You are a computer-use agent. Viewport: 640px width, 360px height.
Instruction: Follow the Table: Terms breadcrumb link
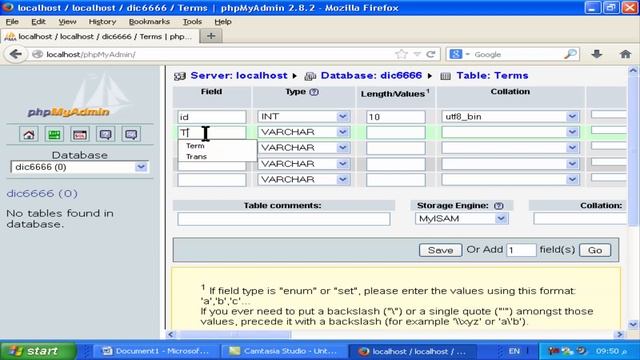click(x=492, y=76)
